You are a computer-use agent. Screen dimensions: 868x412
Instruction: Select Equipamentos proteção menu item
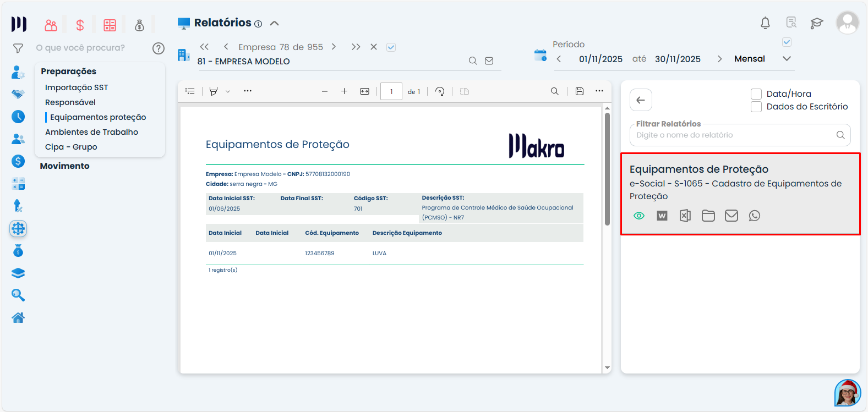click(x=98, y=117)
